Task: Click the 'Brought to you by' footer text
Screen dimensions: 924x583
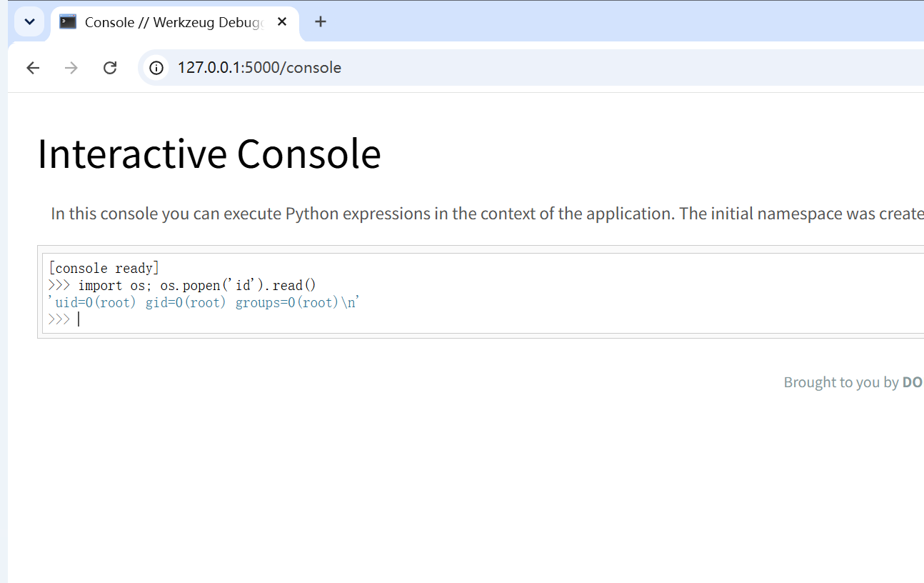Action: [x=841, y=382]
